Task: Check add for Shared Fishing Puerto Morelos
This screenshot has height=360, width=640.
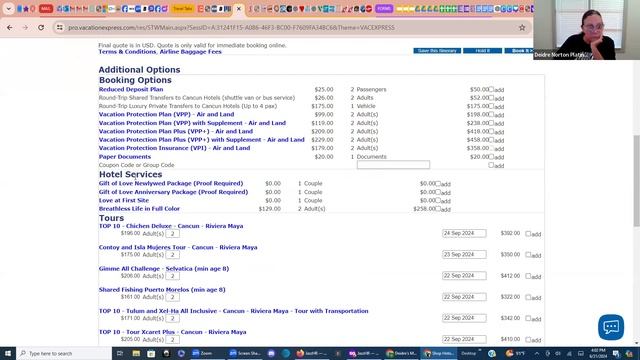Action: [528, 297]
